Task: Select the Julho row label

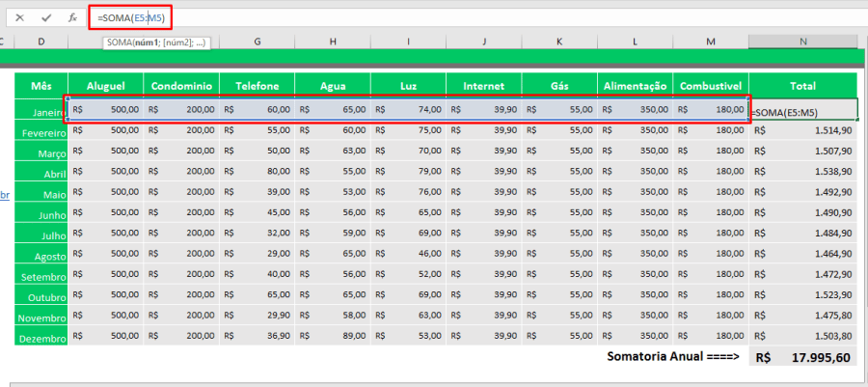Action: point(41,234)
